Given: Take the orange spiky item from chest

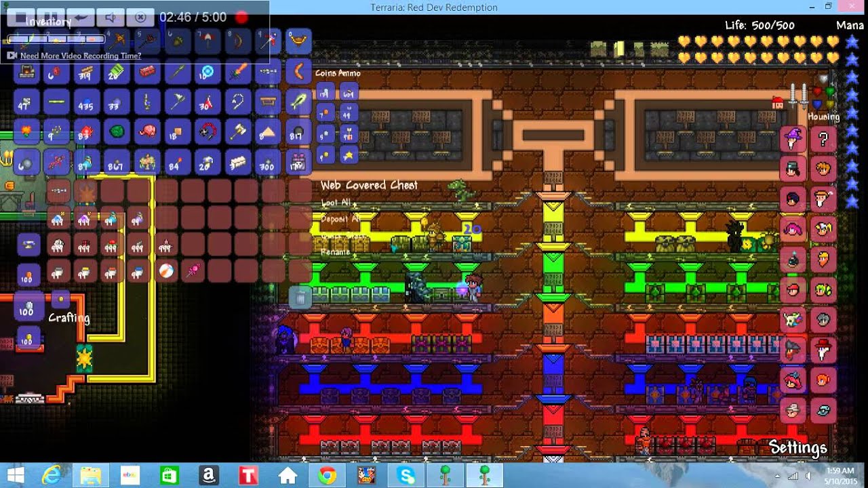Looking at the screenshot, I should point(87,192).
